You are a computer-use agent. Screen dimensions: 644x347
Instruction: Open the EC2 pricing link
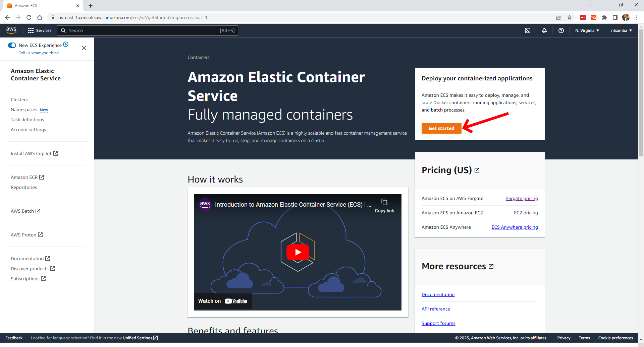526,213
